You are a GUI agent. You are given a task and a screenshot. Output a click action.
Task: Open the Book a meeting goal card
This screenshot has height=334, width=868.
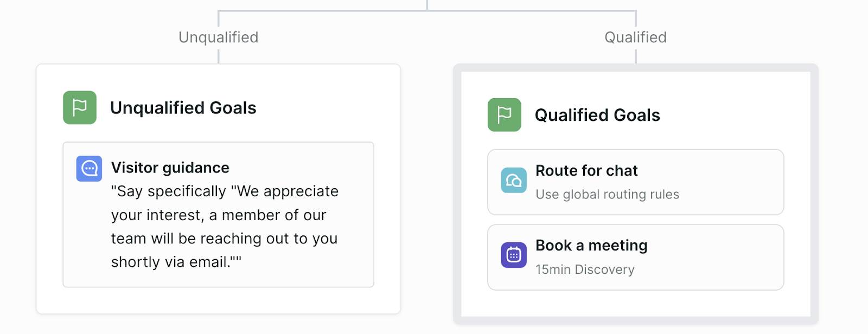tap(636, 258)
